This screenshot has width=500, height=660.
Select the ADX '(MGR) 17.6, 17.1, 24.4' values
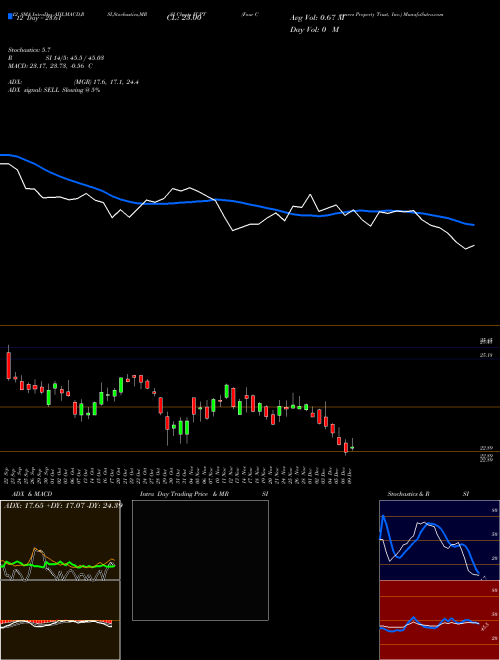[106, 82]
